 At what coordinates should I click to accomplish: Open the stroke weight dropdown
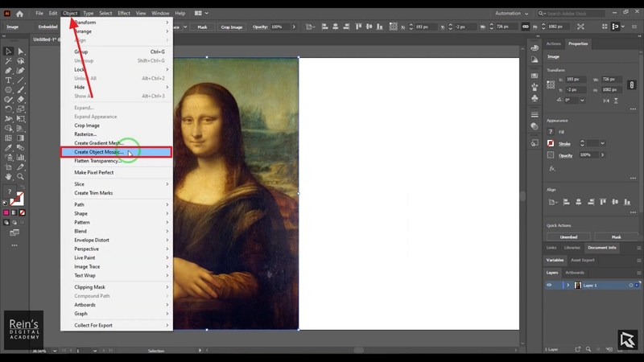click(604, 143)
